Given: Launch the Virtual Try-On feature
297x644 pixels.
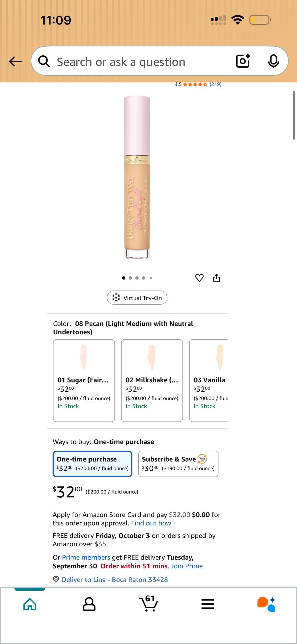Looking at the screenshot, I should [137, 298].
